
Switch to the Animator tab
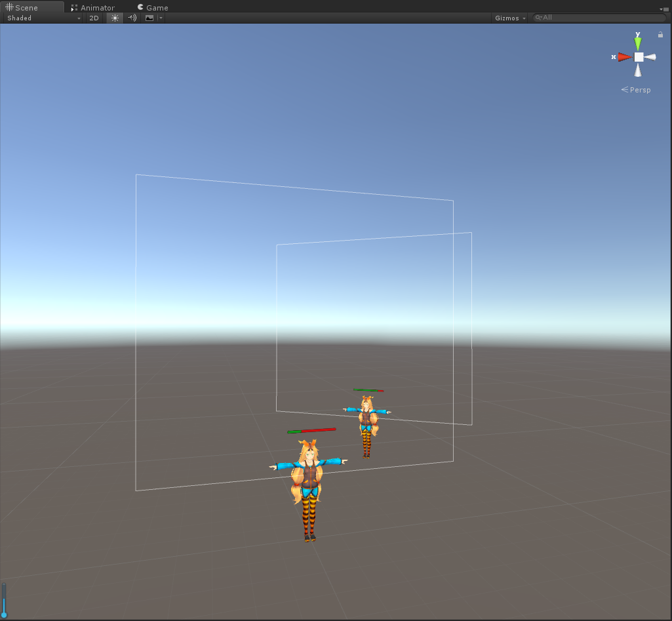(x=92, y=7)
